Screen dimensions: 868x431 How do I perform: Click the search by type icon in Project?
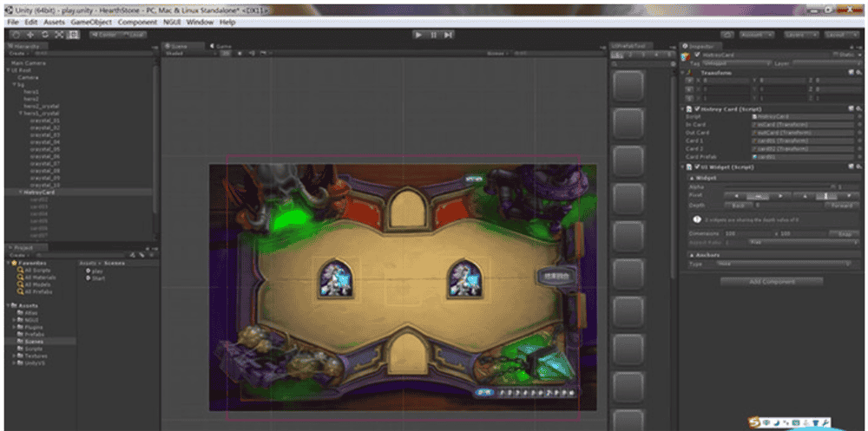pos(133,255)
